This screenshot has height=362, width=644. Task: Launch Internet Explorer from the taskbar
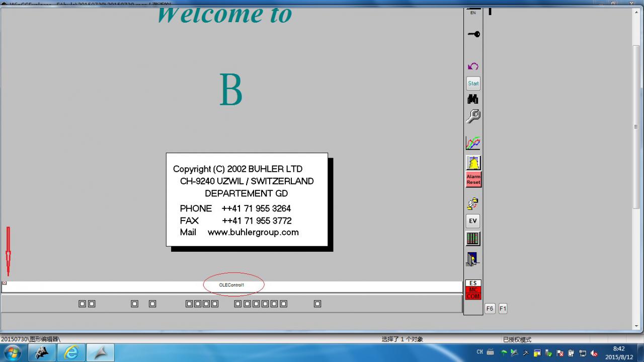71,352
